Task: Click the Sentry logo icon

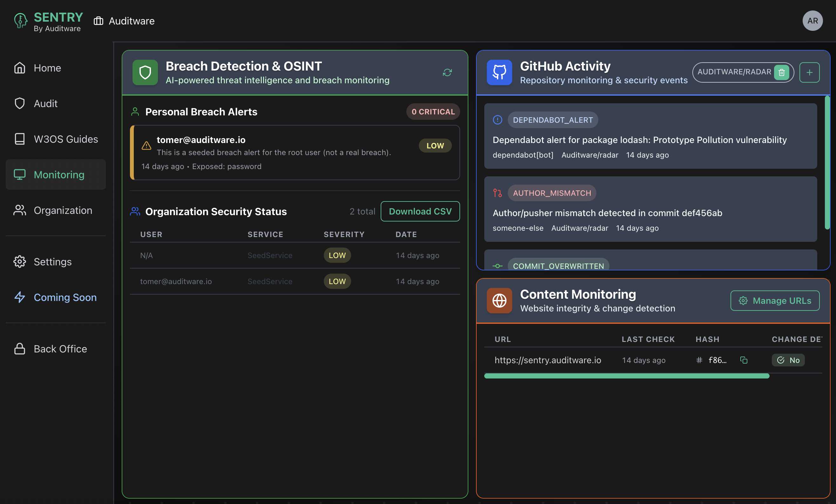Action: (x=20, y=21)
